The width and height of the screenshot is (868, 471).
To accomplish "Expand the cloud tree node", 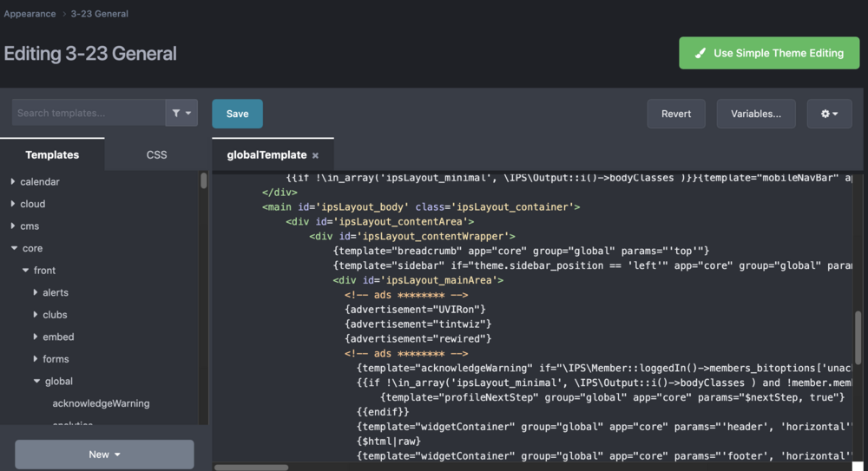I will (13, 204).
